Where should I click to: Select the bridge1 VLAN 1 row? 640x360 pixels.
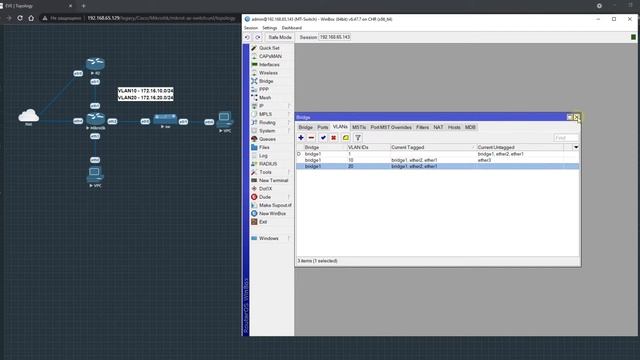[438, 154]
